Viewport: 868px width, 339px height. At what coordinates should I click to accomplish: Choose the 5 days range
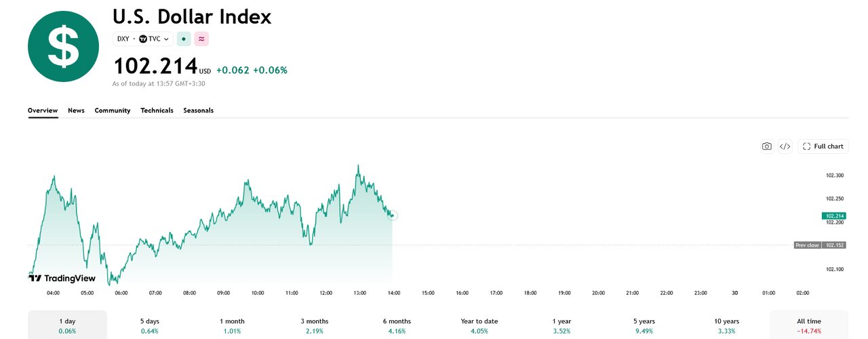[x=149, y=325]
